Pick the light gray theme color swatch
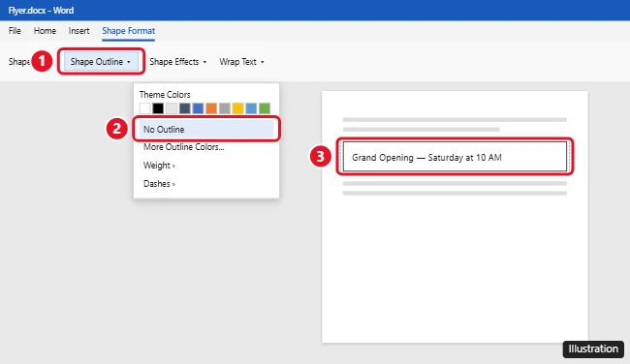Image resolution: width=630 pixels, height=364 pixels. pyautogui.click(x=172, y=108)
